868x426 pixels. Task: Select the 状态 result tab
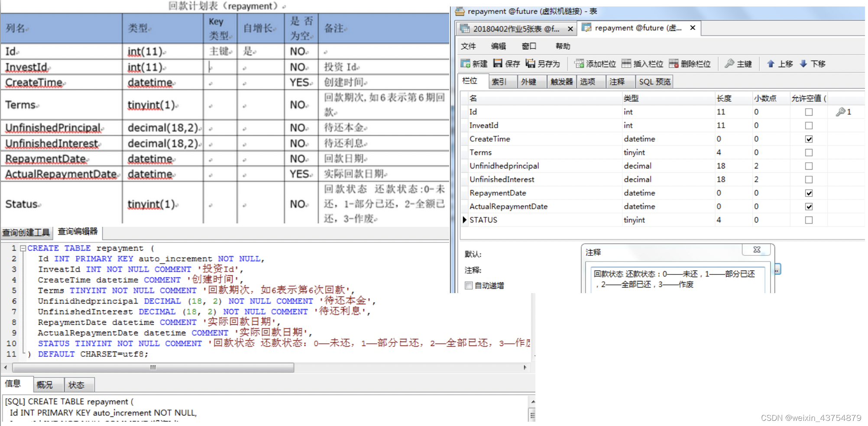79,385
